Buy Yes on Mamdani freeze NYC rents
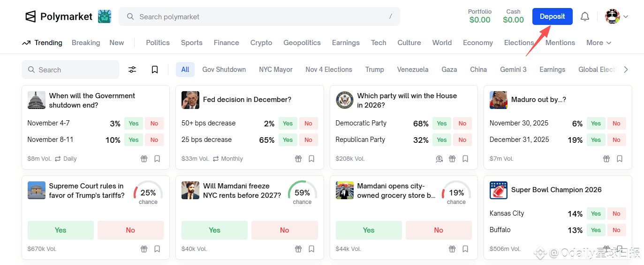The image size is (644, 265). pos(214,230)
